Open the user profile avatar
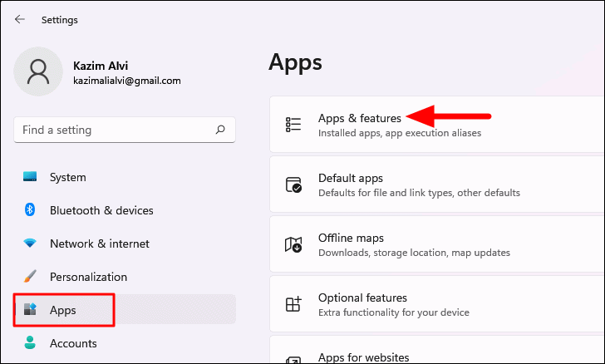605x364 pixels. tap(38, 71)
